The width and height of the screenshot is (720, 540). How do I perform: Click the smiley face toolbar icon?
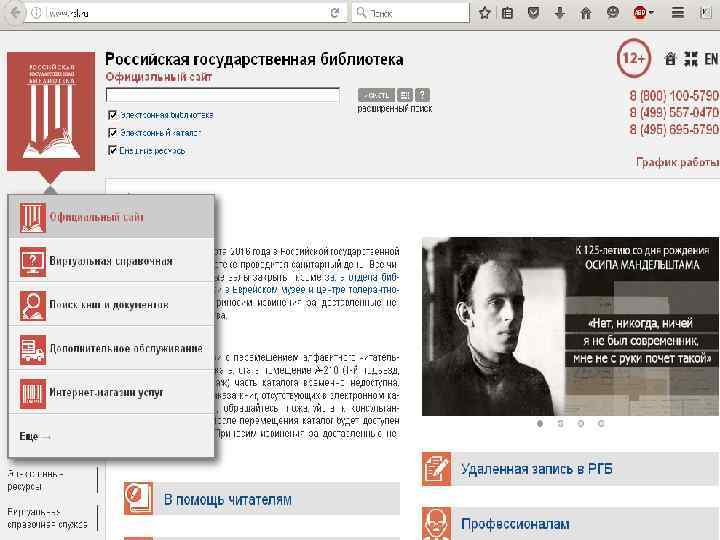click(x=613, y=13)
